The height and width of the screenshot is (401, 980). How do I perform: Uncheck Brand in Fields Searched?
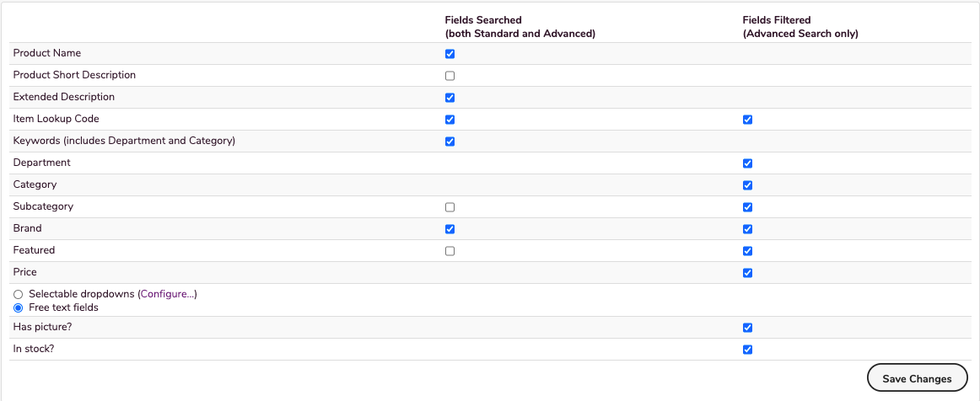(450, 229)
